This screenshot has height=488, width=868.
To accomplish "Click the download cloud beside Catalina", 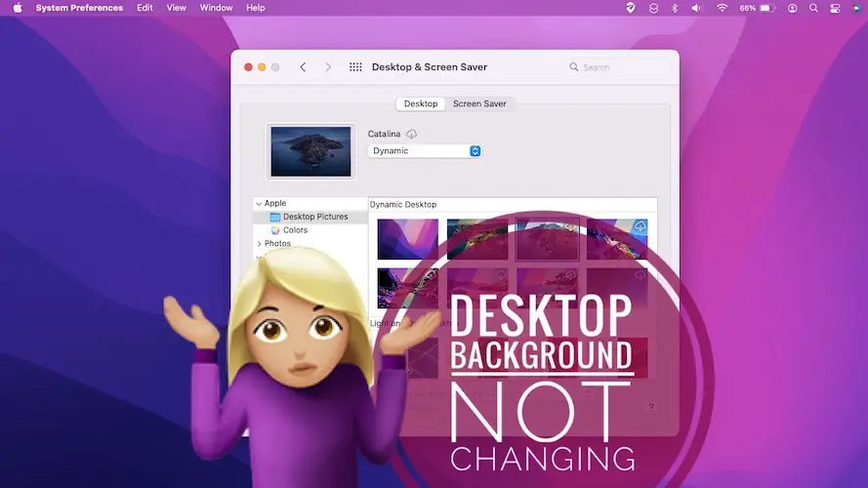I will point(411,134).
